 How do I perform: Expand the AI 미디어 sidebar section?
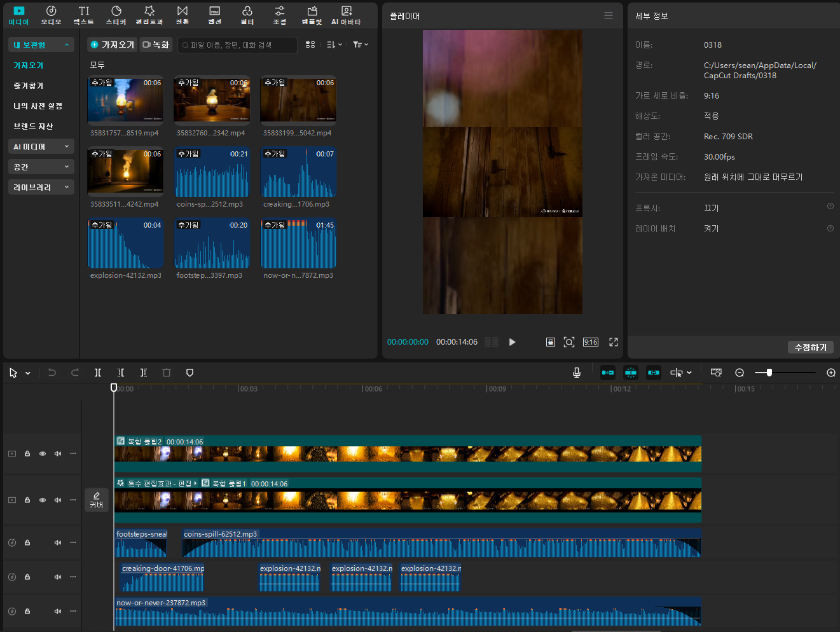pyautogui.click(x=41, y=147)
